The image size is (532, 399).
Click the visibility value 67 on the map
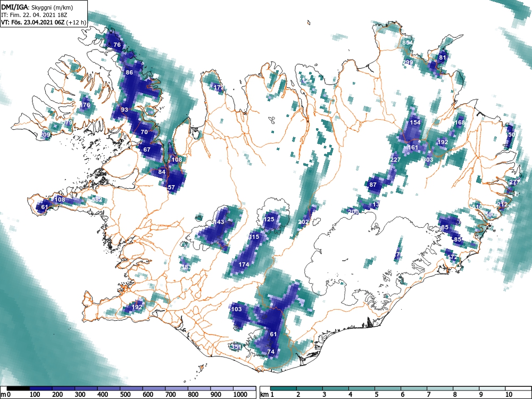[x=147, y=149]
